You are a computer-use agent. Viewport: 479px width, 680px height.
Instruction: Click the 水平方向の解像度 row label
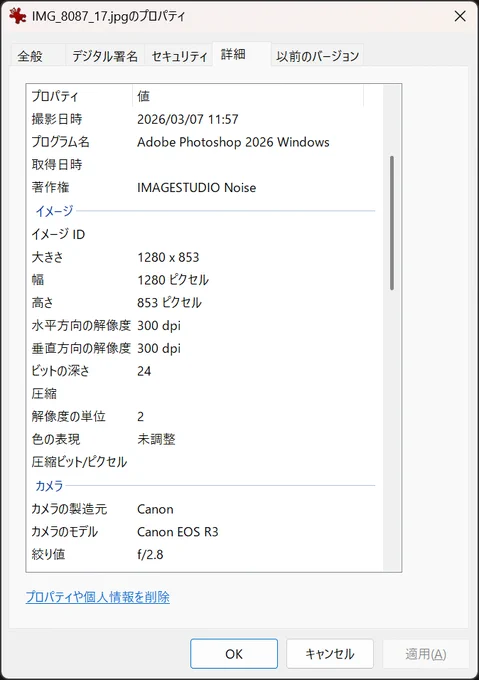[81, 325]
